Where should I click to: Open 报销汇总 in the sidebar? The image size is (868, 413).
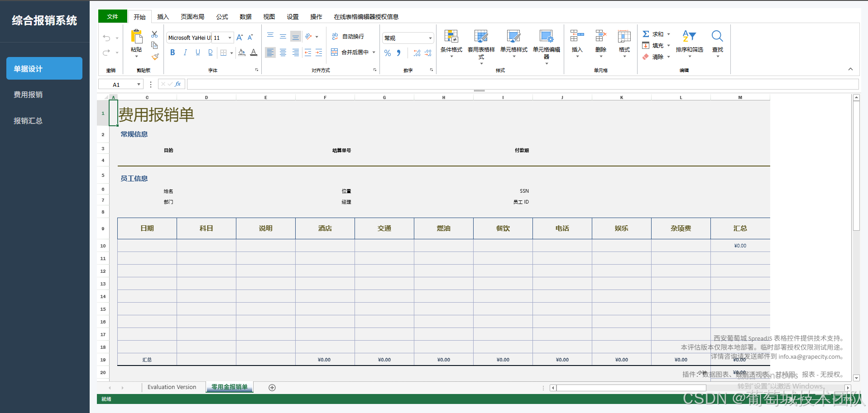[x=44, y=121]
